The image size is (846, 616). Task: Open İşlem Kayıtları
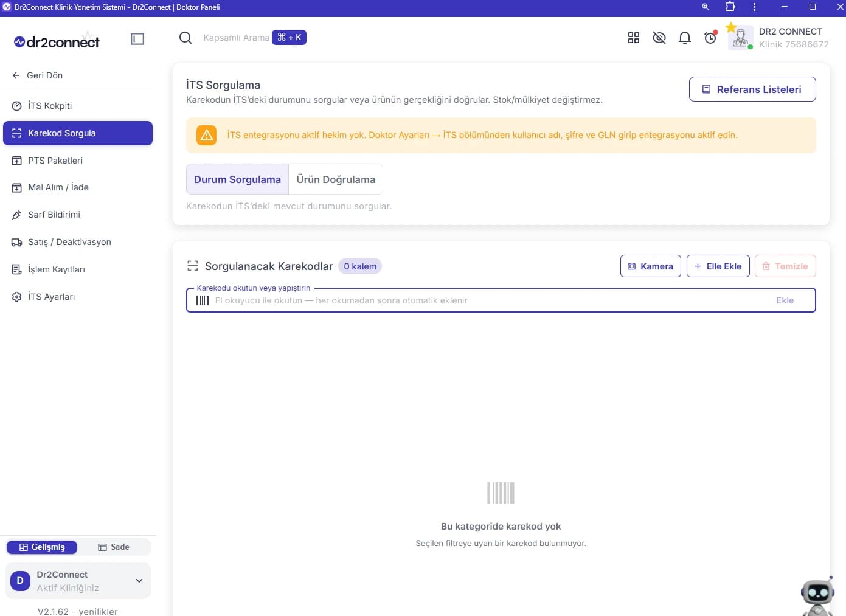click(78, 269)
